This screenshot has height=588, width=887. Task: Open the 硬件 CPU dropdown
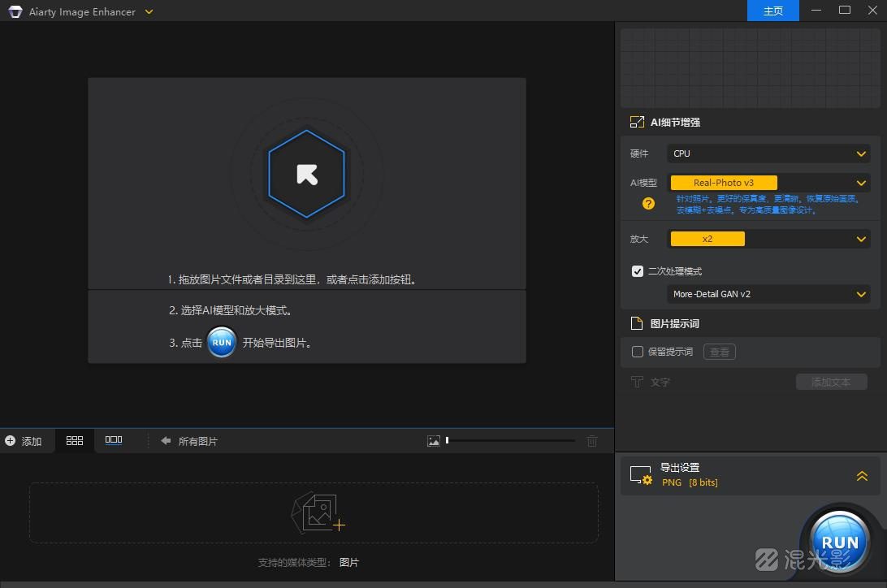768,153
